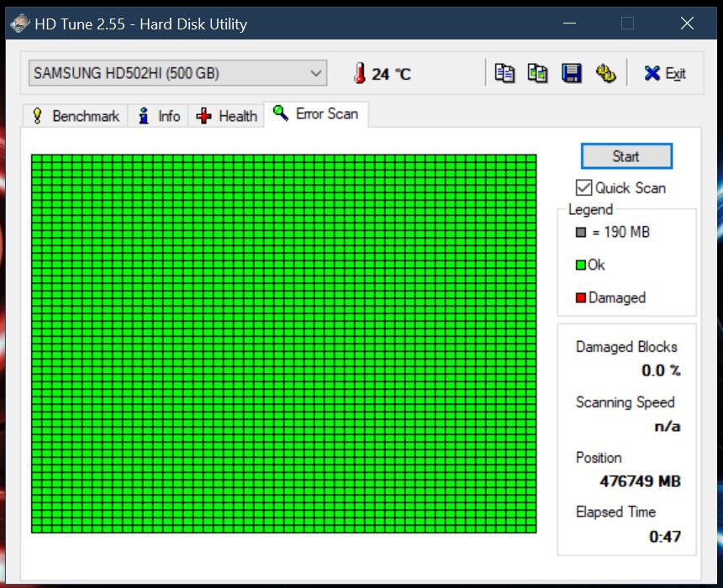723x588 pixels.
Task: Click the thermometer temperature icon
Action: [x=360, y=73]
